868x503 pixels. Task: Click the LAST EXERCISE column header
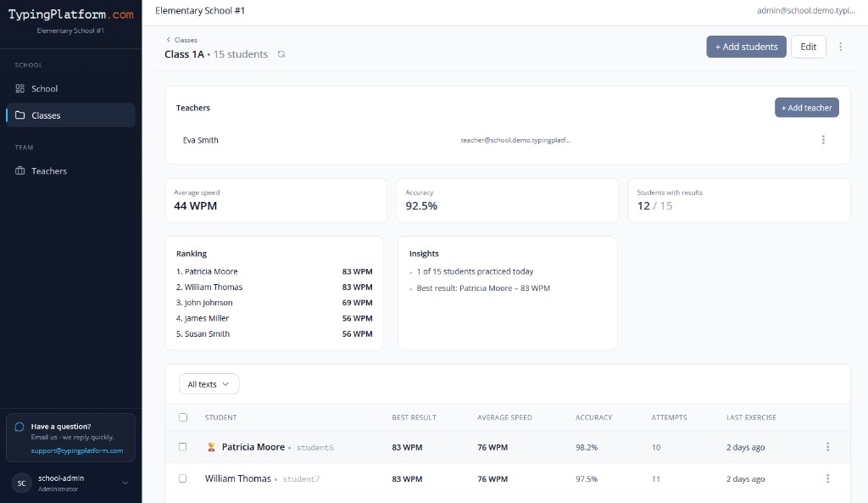(x=751, y=417)
